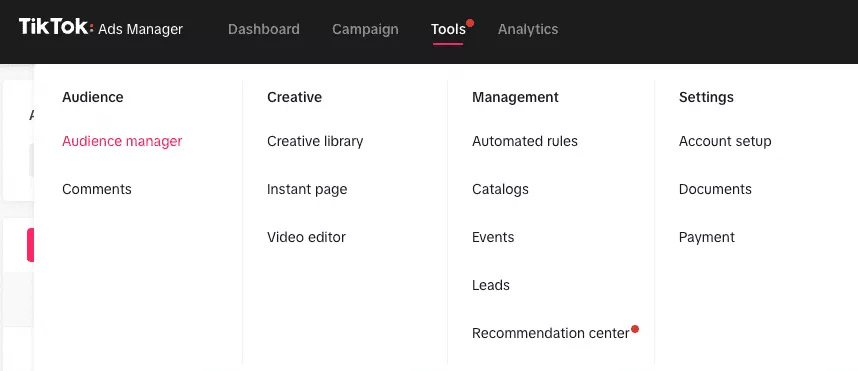Select Leads under Management
This screenshot has height=371, width=858.
(491, 285)
